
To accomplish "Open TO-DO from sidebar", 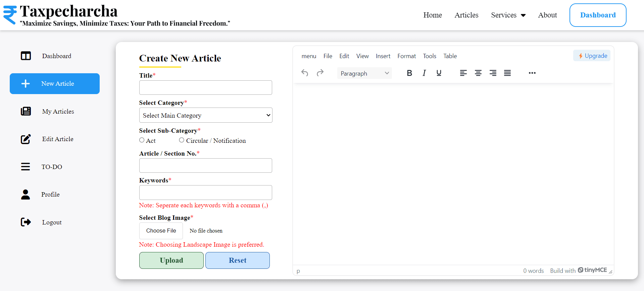I will coord(55,167).
